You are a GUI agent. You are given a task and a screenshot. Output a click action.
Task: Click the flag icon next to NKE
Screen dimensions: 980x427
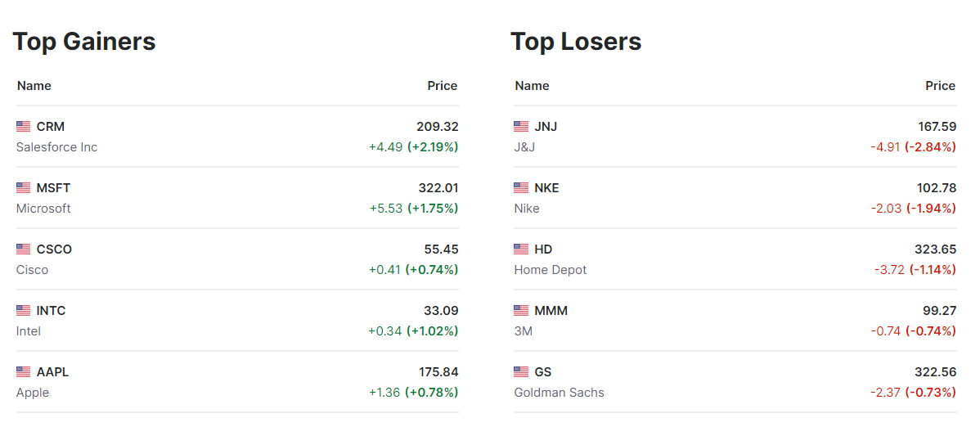[x=521, y=188]
